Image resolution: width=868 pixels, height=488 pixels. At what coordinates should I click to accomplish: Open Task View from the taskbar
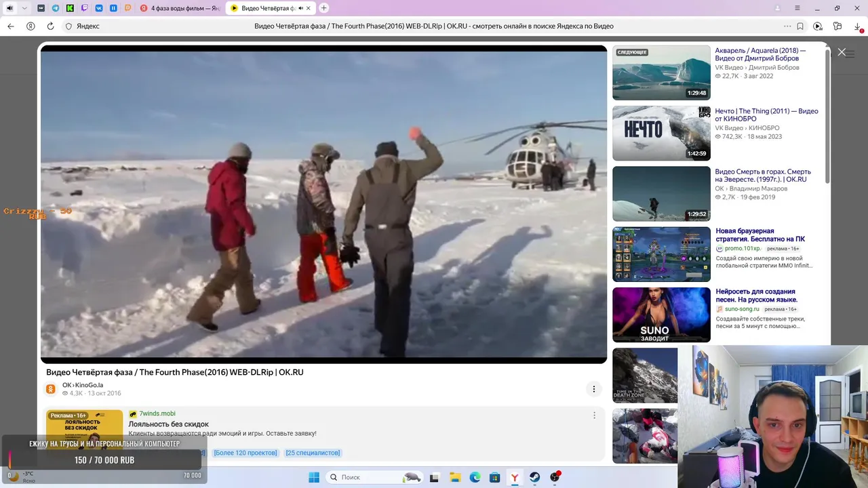[x=434, y=477]
